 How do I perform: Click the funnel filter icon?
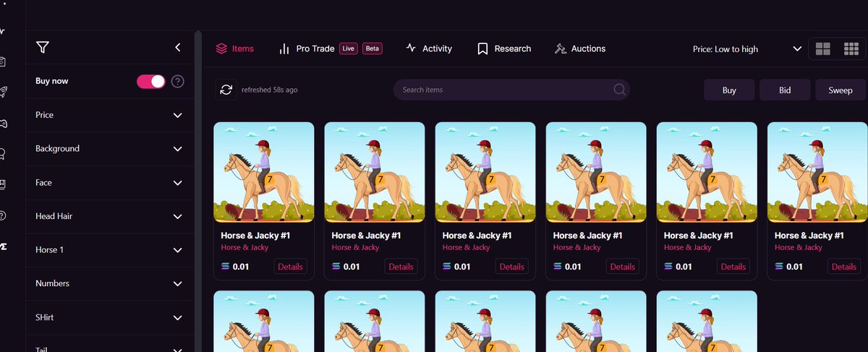(x=43, y=48)
